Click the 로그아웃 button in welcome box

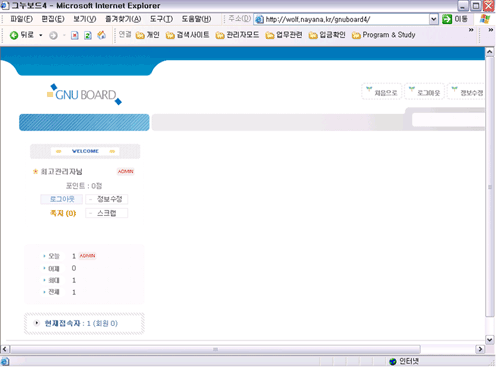(62, 199)
